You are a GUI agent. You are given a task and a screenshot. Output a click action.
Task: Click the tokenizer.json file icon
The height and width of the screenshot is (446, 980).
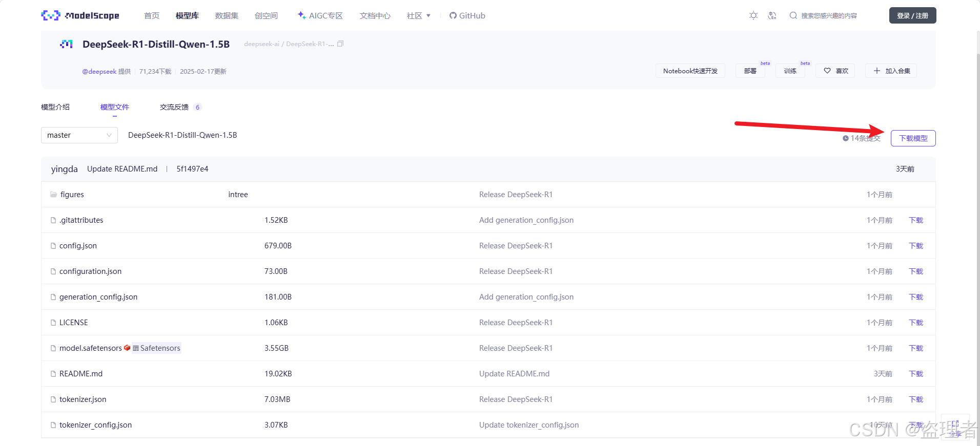click(x=53, y=399)
